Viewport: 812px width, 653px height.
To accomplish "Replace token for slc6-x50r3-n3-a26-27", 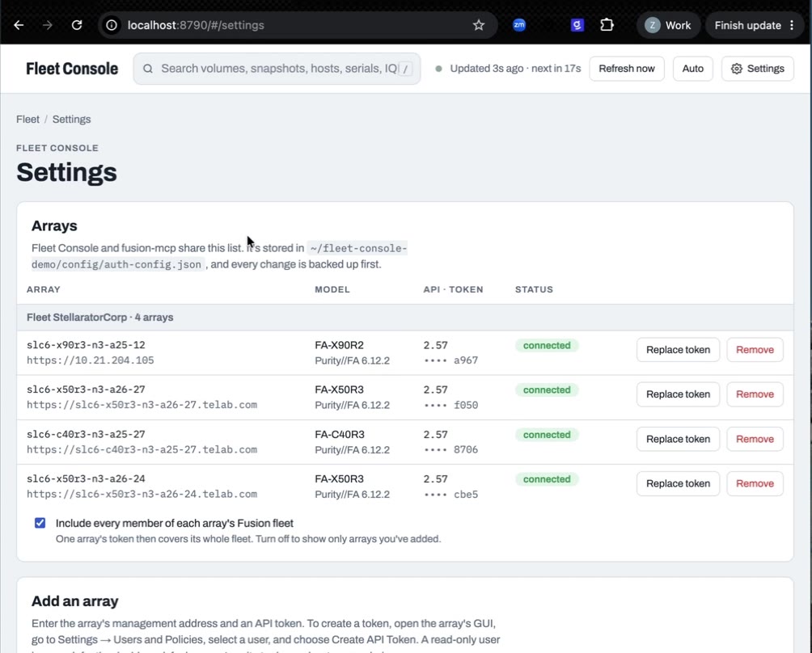I will (678, 394).
